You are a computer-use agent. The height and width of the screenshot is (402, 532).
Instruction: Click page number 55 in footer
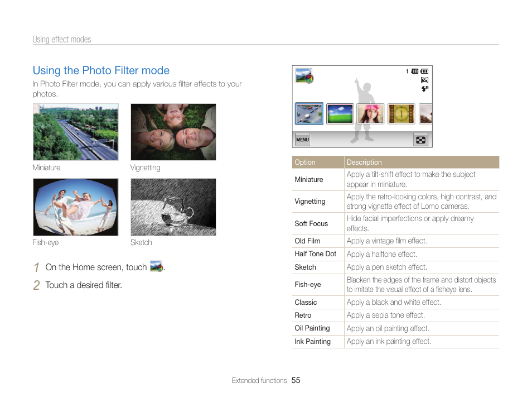pos(296,381)
